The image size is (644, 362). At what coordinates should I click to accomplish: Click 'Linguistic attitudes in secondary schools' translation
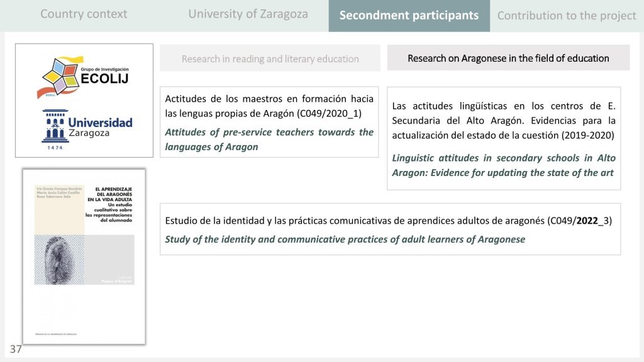tap(503, 165)
